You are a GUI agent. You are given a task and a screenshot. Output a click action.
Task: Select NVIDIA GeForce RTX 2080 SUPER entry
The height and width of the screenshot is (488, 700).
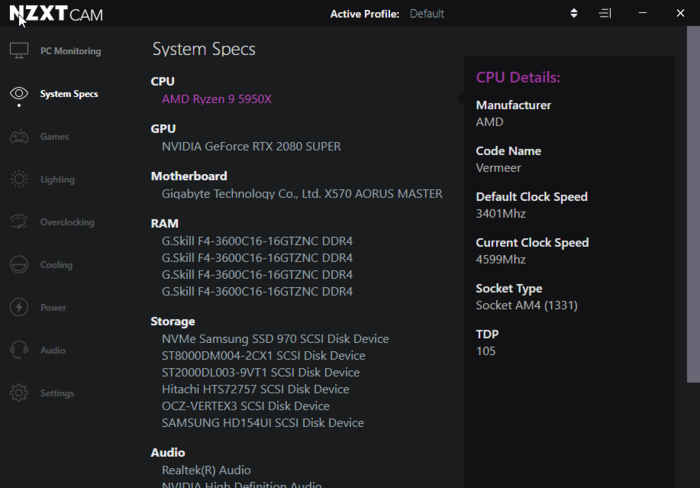click(x=251, y=146)
